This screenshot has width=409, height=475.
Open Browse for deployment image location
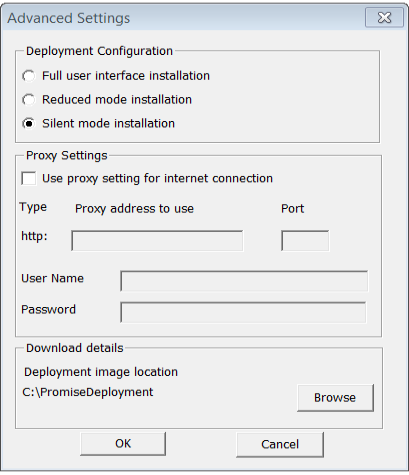click(x=335, y=398)
